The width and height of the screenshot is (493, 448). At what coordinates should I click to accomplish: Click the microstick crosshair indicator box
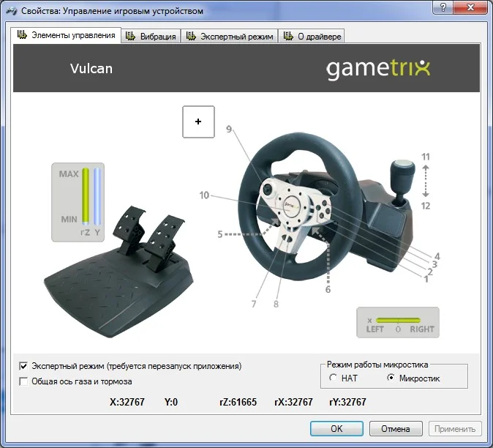(198, 122)
